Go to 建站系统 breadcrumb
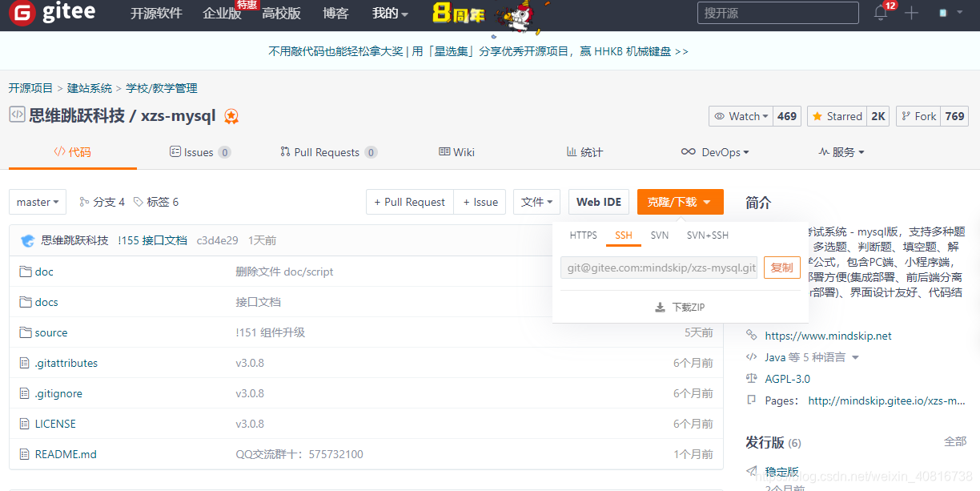Image resolution: width=980 pixels, height=491 pixels. click(x=90, y=88)
